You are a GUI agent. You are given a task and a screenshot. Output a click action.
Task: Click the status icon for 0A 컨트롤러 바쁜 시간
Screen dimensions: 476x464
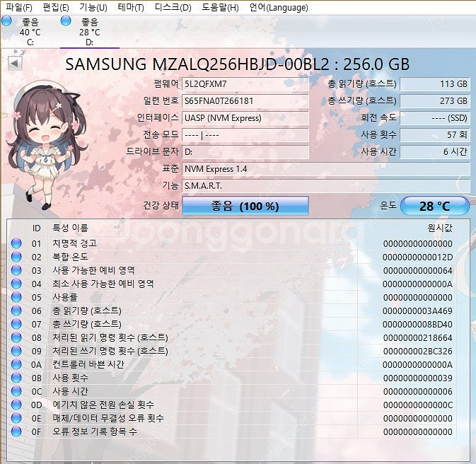(16, 364)
